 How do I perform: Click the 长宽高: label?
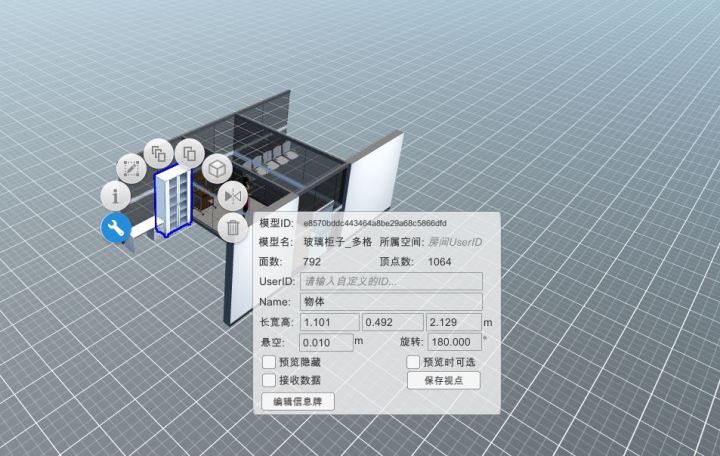click(276, 322)
